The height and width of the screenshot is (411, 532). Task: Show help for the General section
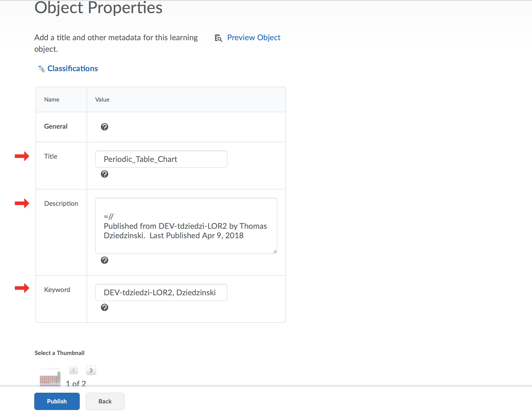pyautogui.click(x=105, y=127)
